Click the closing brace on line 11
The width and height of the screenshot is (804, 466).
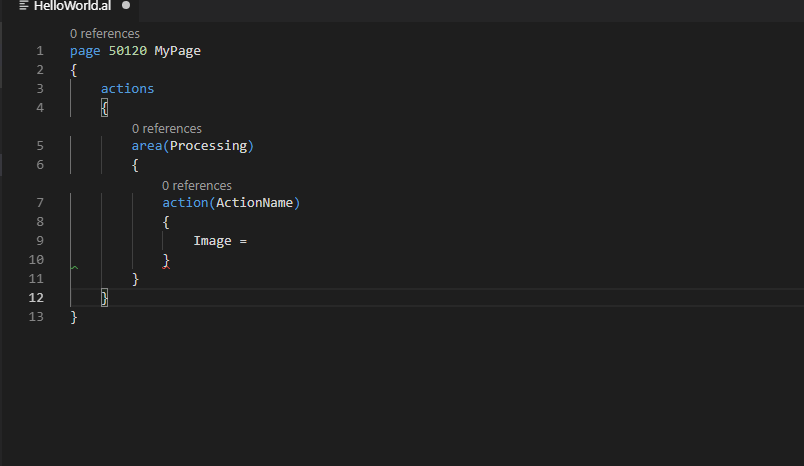(135, 279)
